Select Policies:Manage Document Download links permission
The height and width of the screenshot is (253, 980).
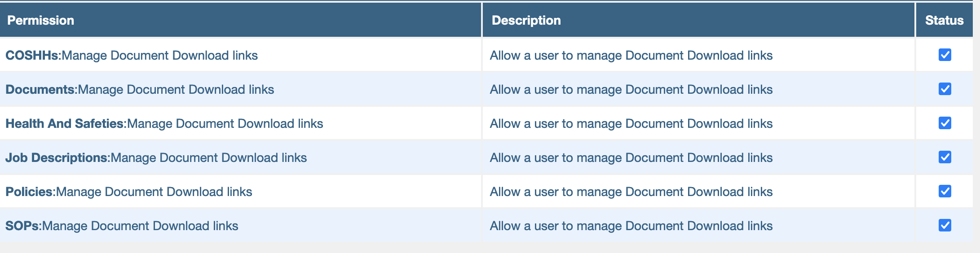pos(129,192)
